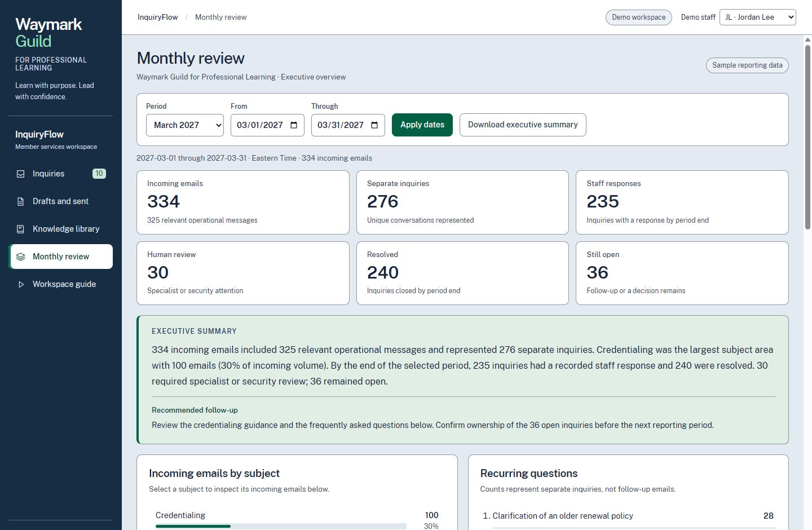
Task: Open calendar picker in Through date field
Action: [374, 125]
